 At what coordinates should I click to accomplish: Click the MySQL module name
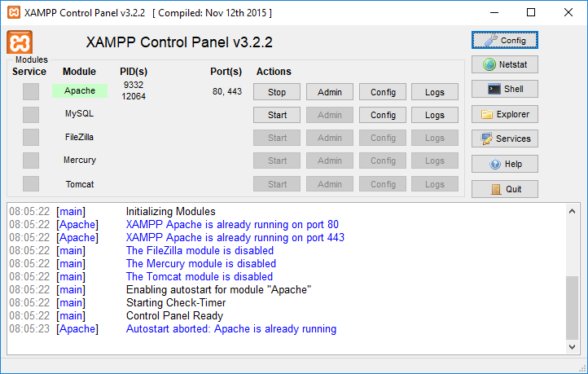coord(79,113)
